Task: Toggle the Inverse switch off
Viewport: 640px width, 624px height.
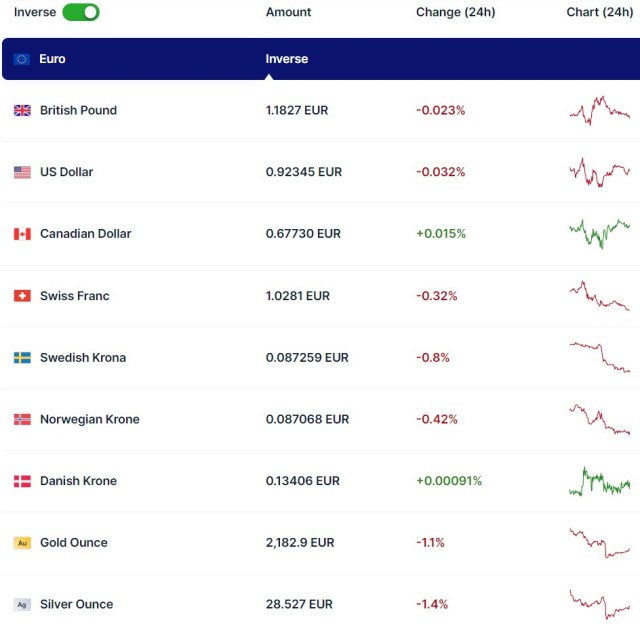Action: (x=80, y=12)
